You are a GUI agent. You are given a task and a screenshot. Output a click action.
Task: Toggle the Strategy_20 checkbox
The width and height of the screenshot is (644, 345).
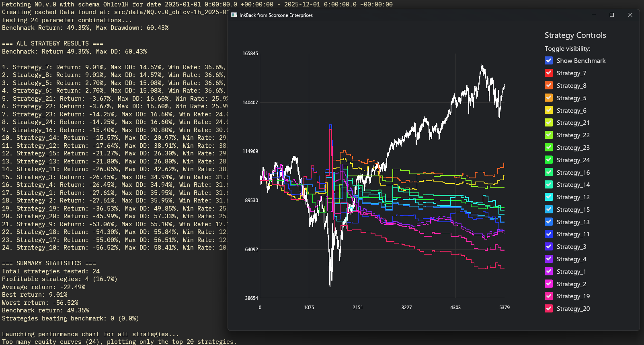tap(549, 308)
